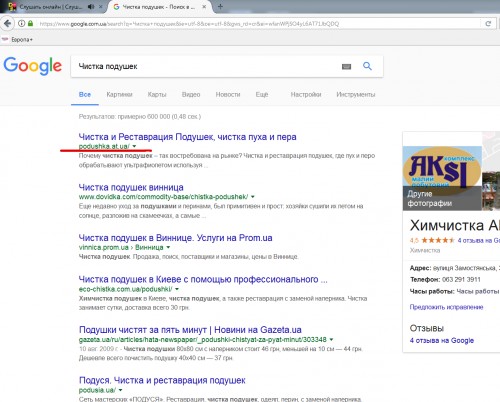Expand dropdown arrow next to eco-chistka.com.ua URL
The width and height of the screenshot is (500, 402).
(177, 289)
